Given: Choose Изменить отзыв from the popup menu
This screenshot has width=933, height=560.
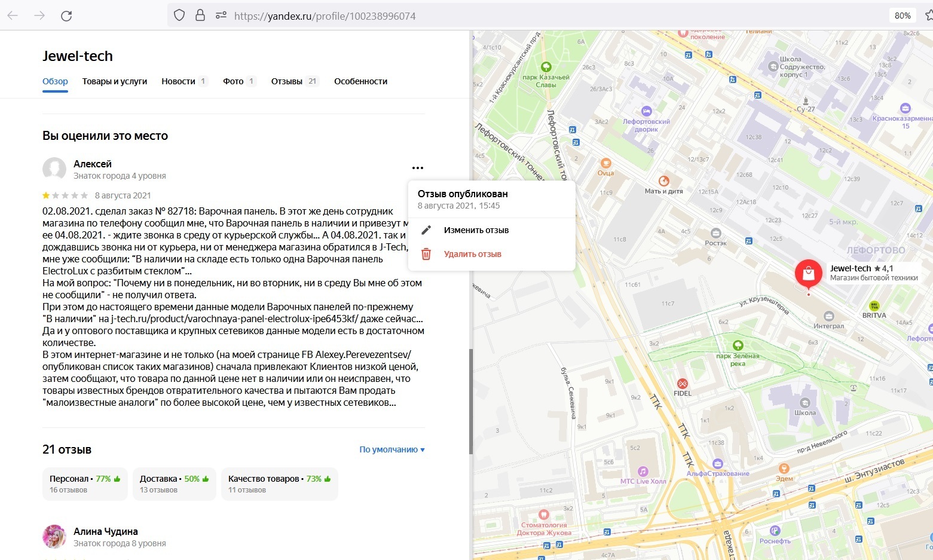Looking at the screenshot, I should [x=476, y=230].
